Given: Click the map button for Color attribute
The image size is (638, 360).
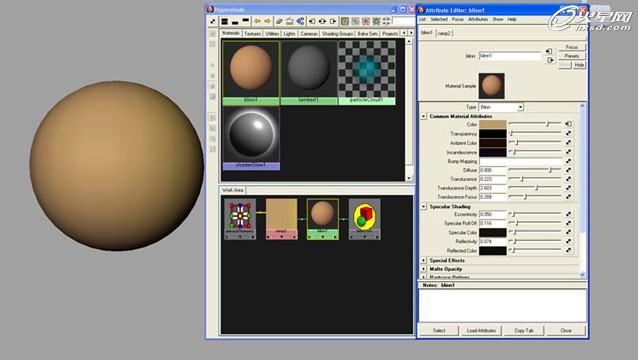Looking at the screenshot, I should pyautogui.click(x=568, y=124).
